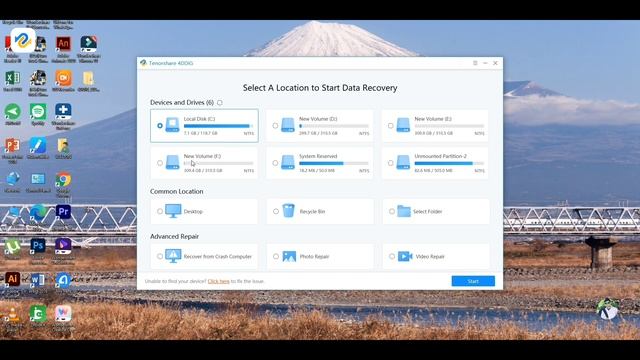Click the System Reserved drive icon

pyautogui.click(x=288, y=162)
